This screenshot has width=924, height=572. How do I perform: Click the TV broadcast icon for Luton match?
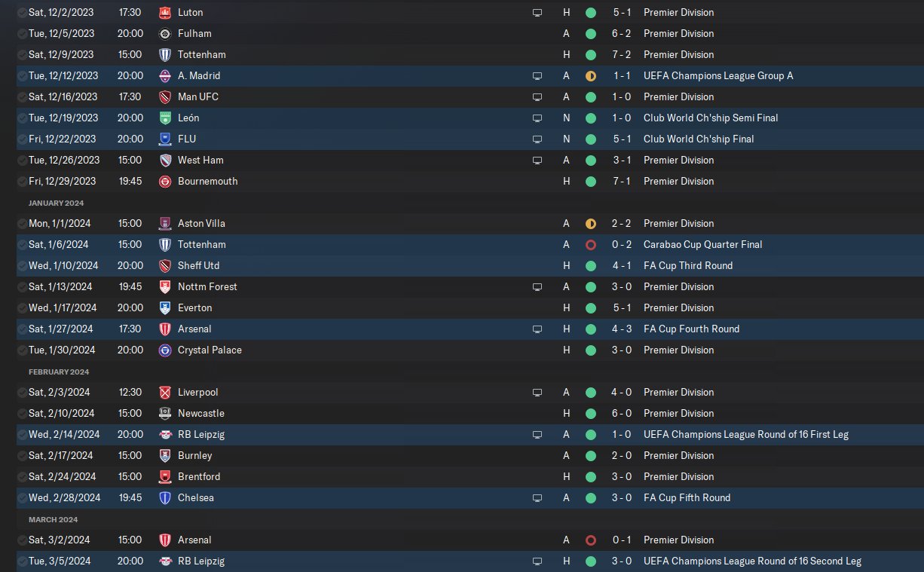(x=537, y=13)
